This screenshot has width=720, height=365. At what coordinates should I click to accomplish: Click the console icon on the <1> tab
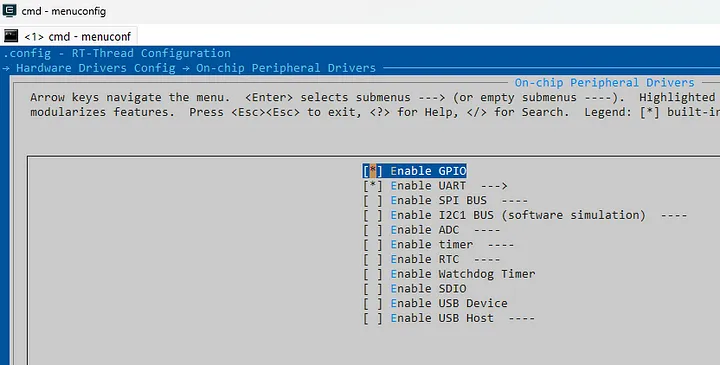(x=11, y=36)
